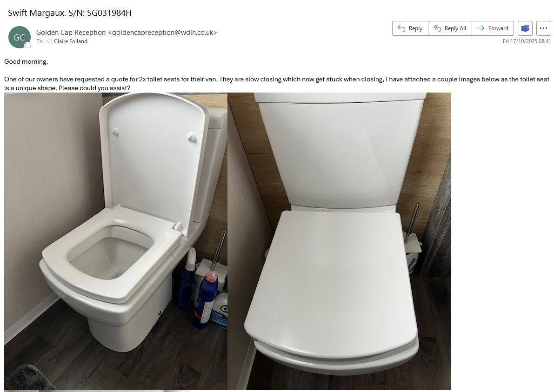Click the sender presence status indicator

(27, 45)
